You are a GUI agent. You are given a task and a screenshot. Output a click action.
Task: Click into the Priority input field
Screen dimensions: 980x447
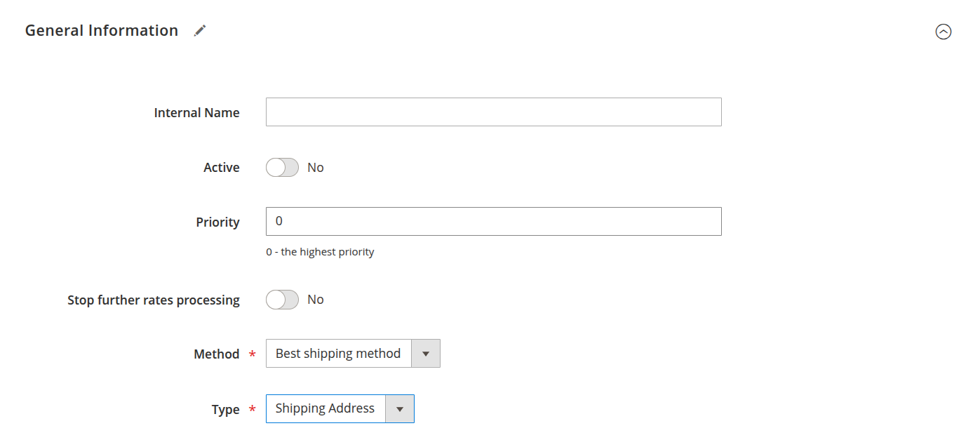493,221
